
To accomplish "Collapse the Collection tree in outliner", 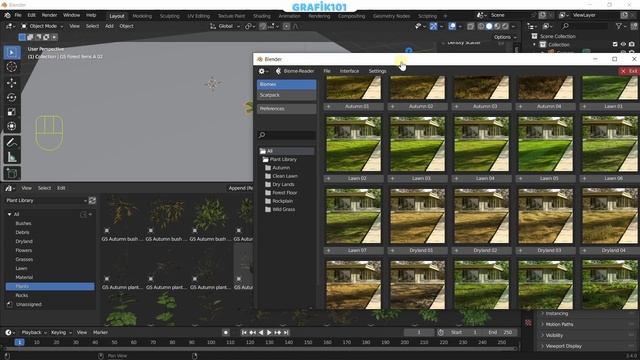I will (x=535, y=44).
